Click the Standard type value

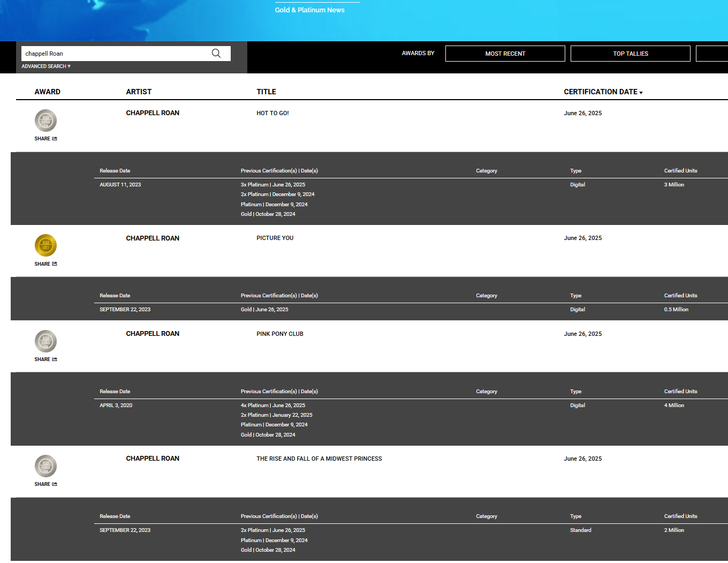581,530
